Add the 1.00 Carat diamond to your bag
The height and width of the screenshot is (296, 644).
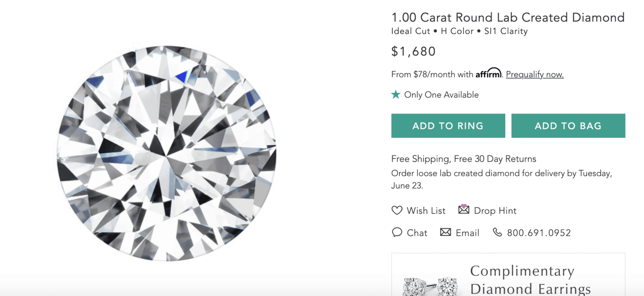coord(568,126)
